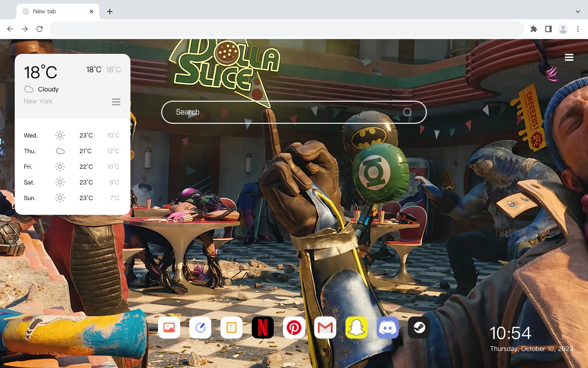Image resolution: width=588 pixels, height=368 pixels.
Task: Click the search magnifier icon
Action: click(x=407, y=112)
